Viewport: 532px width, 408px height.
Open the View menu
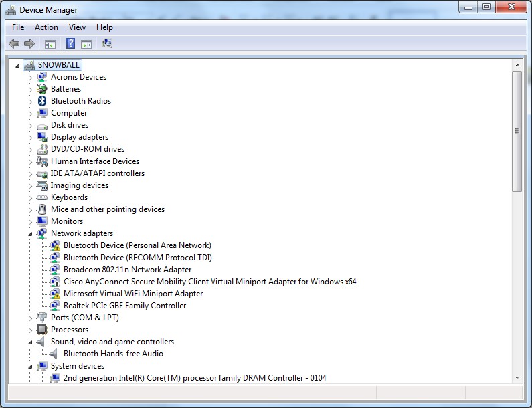77,27
